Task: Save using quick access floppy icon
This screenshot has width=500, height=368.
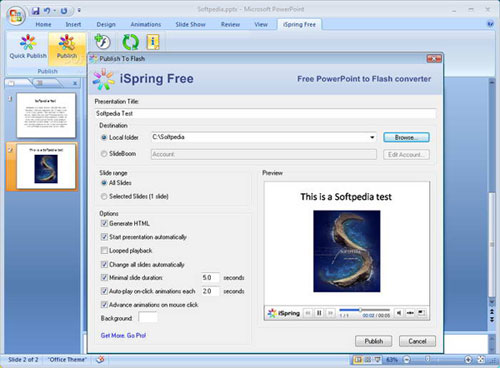Action: click(36, 11)
